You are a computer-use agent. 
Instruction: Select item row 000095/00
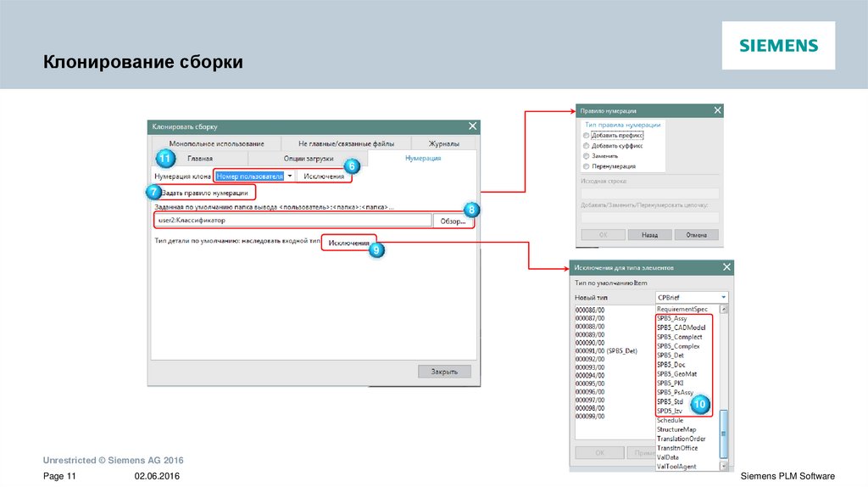[590, 383]
